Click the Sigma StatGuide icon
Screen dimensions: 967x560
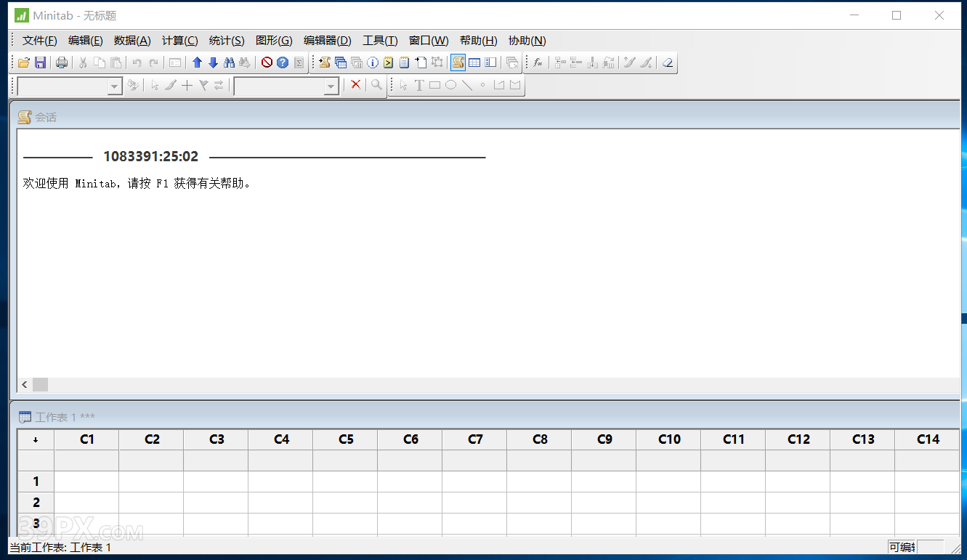tap(299, 63)
